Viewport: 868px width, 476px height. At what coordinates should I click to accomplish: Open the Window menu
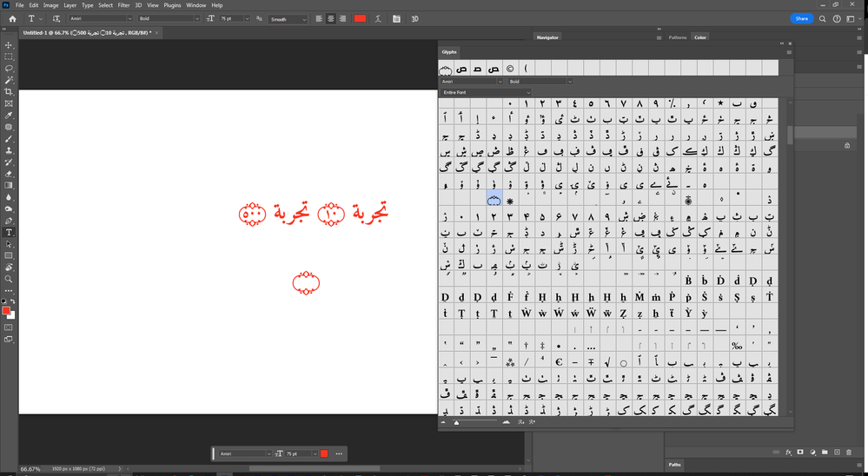tap(196, 5)
